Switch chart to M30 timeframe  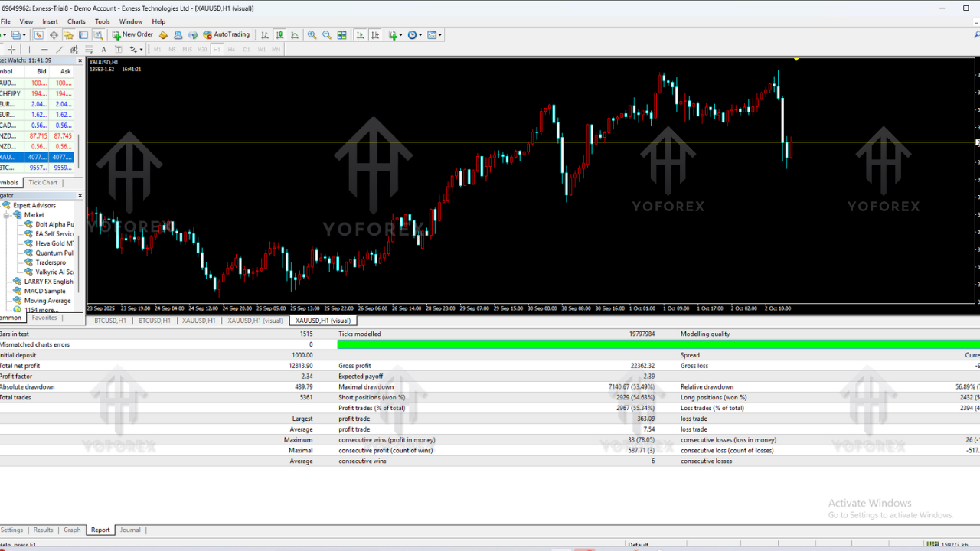tap(201, 49)
